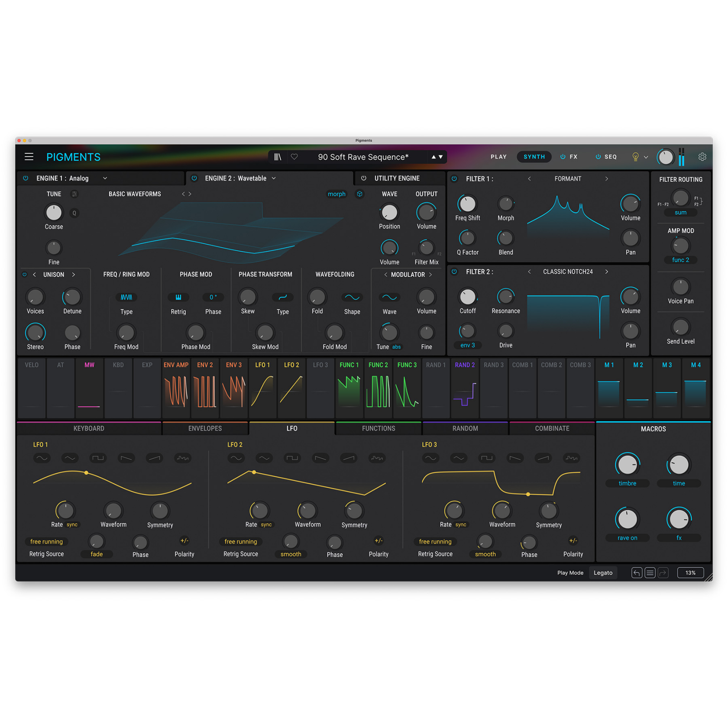The height and width of the screenshot is (728, 728).
Task: Adjust the master volume knob
Action: tap(666, 157)
